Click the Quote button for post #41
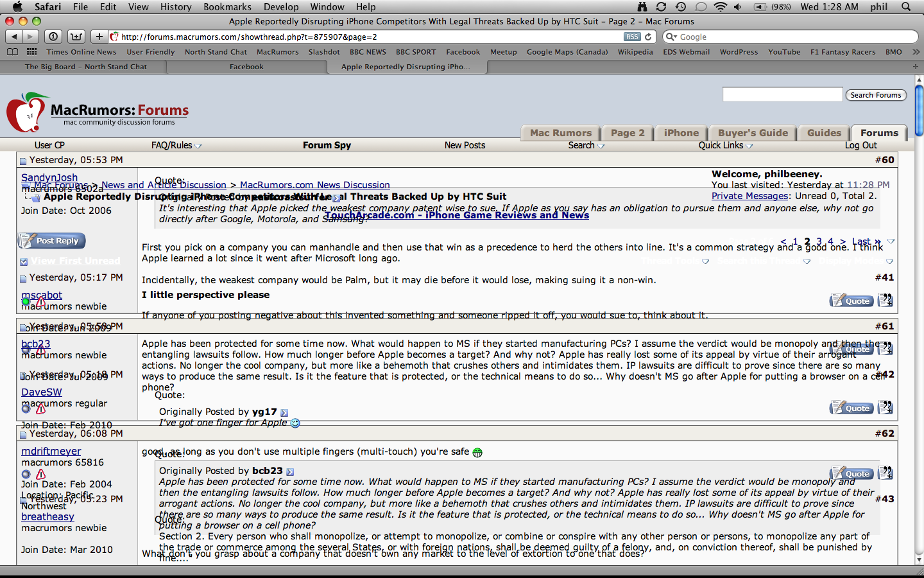 (x=851, y=300)
